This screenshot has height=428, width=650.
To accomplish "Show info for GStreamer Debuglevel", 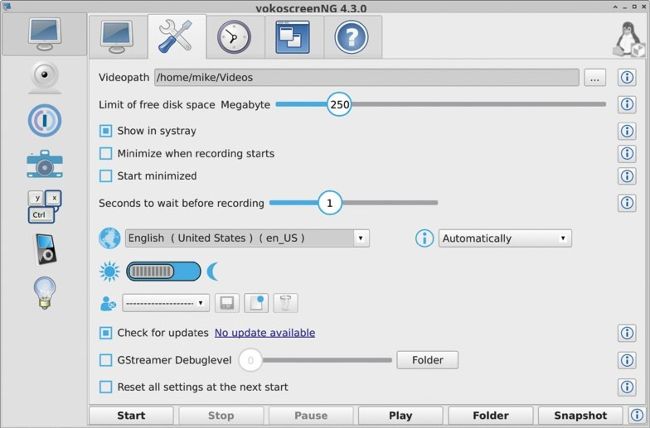I will [x=627, y=360].
